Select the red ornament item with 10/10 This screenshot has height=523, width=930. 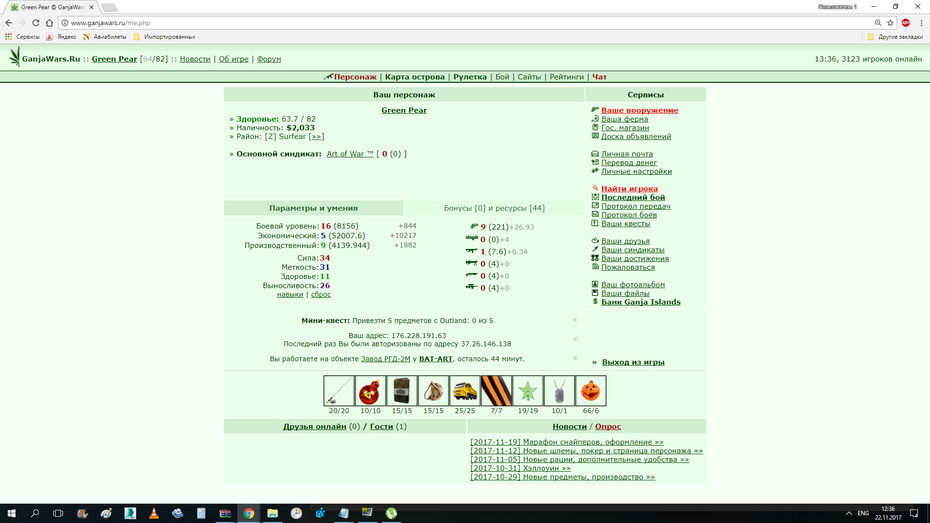(370, 391)
